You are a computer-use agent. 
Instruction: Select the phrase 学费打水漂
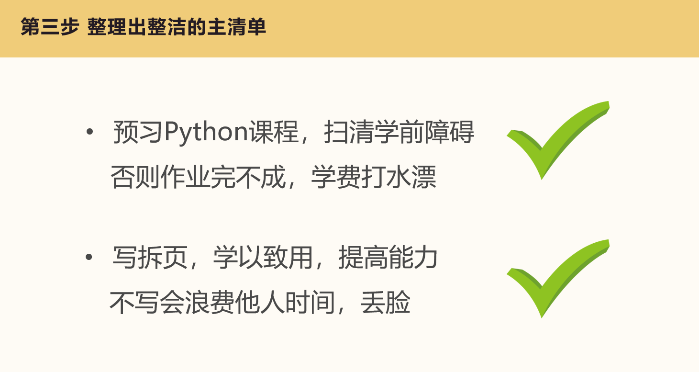click(x=374, y=177)
